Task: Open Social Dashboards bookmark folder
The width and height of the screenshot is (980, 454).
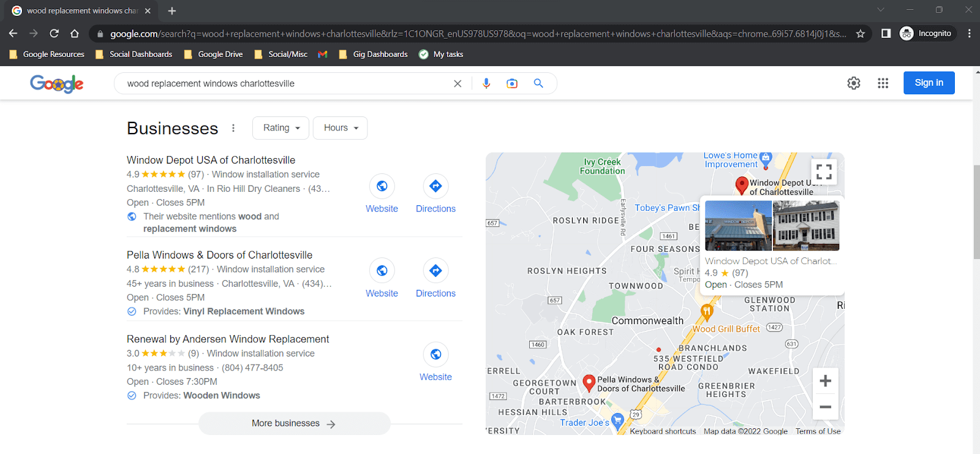Action: [x=134, y=55]
